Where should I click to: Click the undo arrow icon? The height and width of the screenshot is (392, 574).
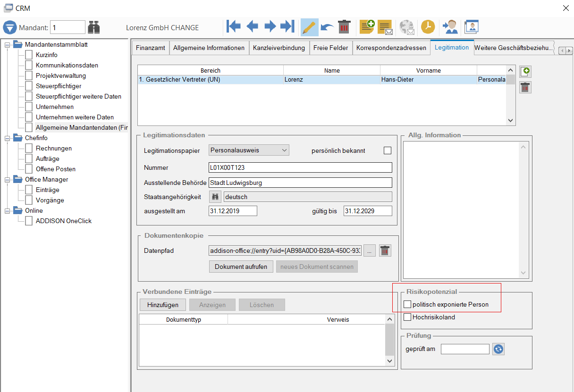tap(327, 27)
